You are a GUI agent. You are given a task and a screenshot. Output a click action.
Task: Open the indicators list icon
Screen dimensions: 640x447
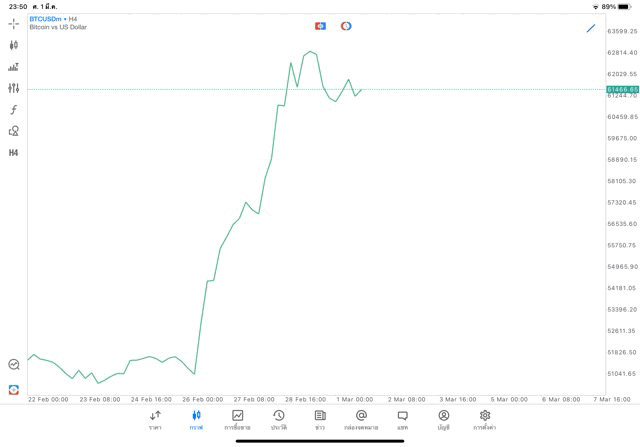point(14,67)
